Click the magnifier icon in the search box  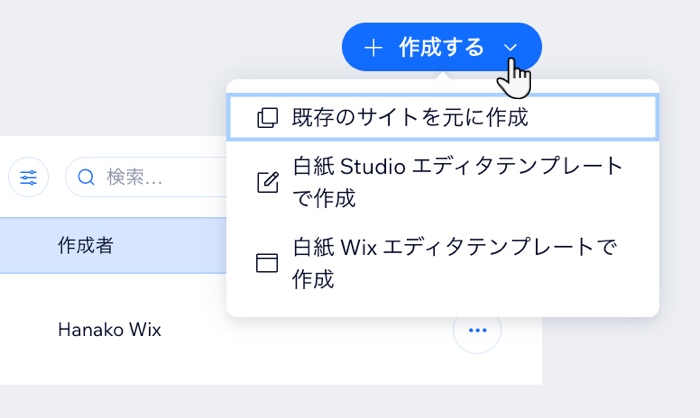[86, 178]
